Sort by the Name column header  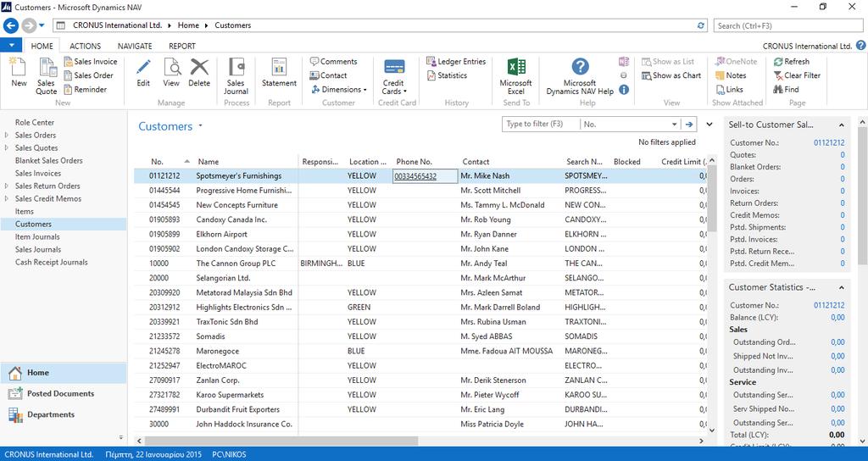(209, 162)
